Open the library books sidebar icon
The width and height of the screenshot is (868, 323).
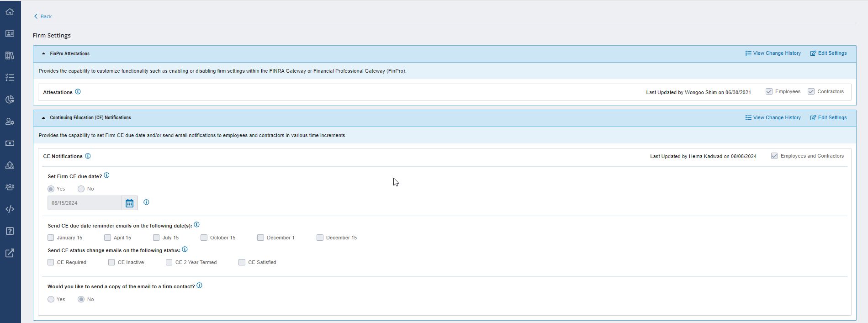click(10, 56)
